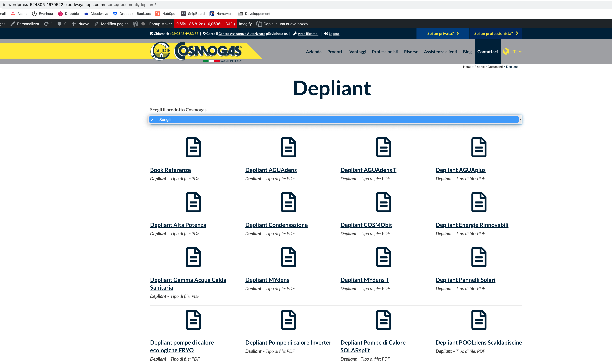Viewport: 612px width, 364px height.
Task: Open the HubSpot bookmark
Action: click(166, 14)
